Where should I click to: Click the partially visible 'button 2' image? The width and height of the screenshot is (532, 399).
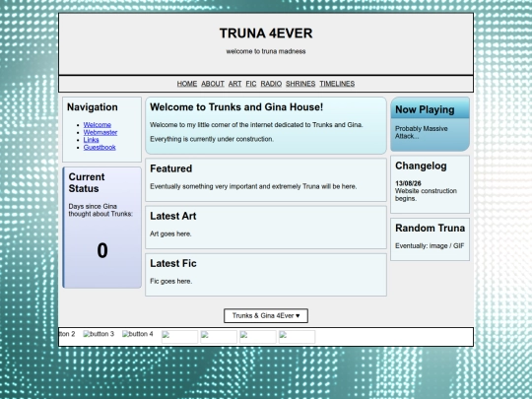coord(67,334)
